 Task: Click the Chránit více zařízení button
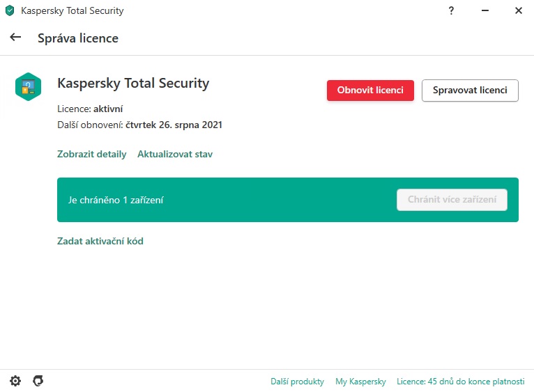click(x=452, y=199)
